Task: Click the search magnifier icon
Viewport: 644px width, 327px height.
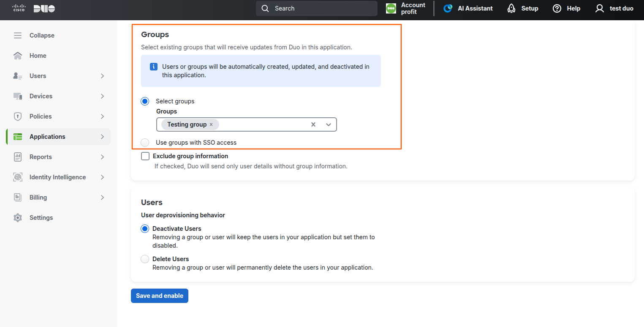Action: [265, 8]
